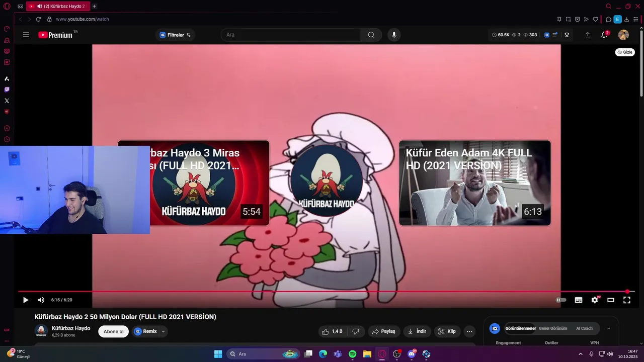Switch to Görüntülenmeler tab in vidIQ panel

(x=520, y=328)
